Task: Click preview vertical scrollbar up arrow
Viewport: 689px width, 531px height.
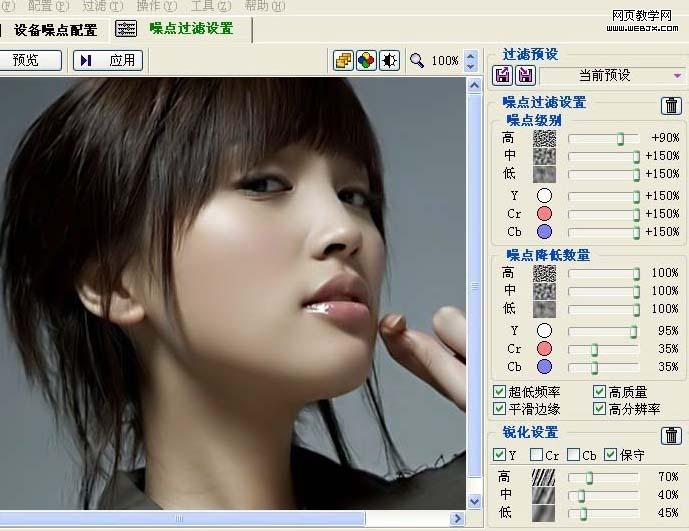Action: click(x=474, y=85)
